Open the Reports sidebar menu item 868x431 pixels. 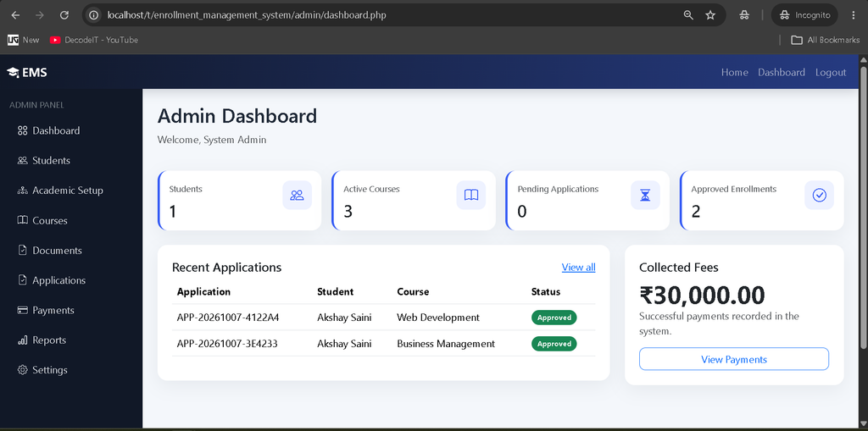click(71, 340)
